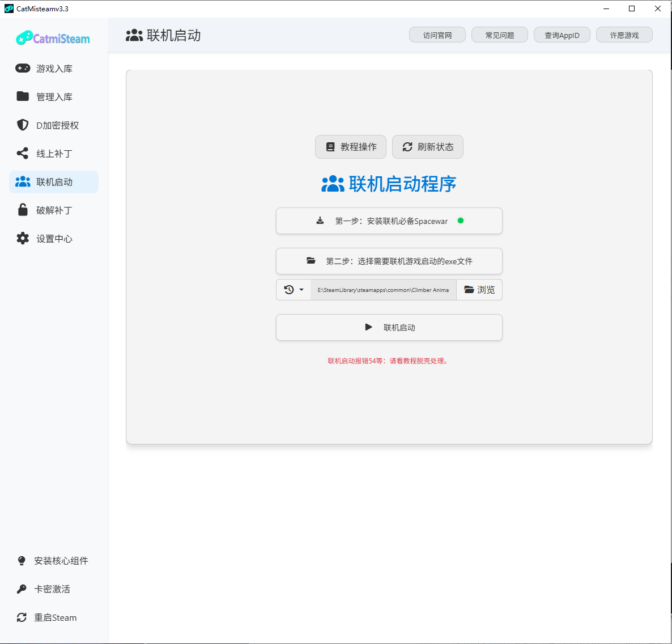The height and width of the screenshot is (644, 672).
Task: Open 线上补丁 share icon
Action: coord(22,153)
